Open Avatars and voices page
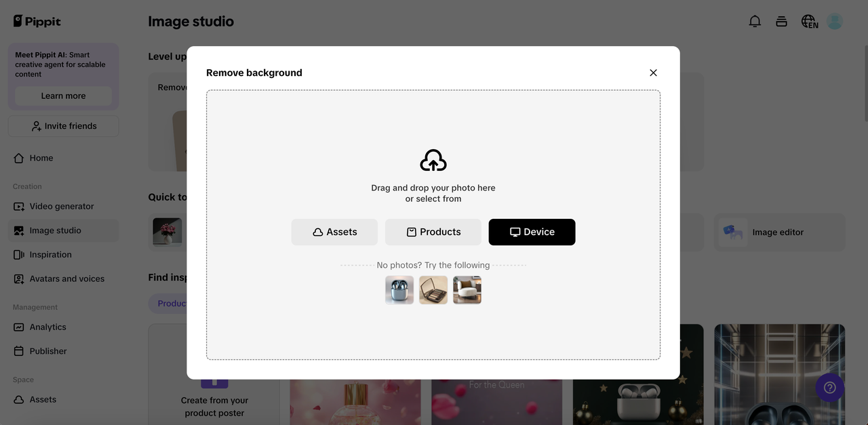868x425 pixels. click(66, 279)
